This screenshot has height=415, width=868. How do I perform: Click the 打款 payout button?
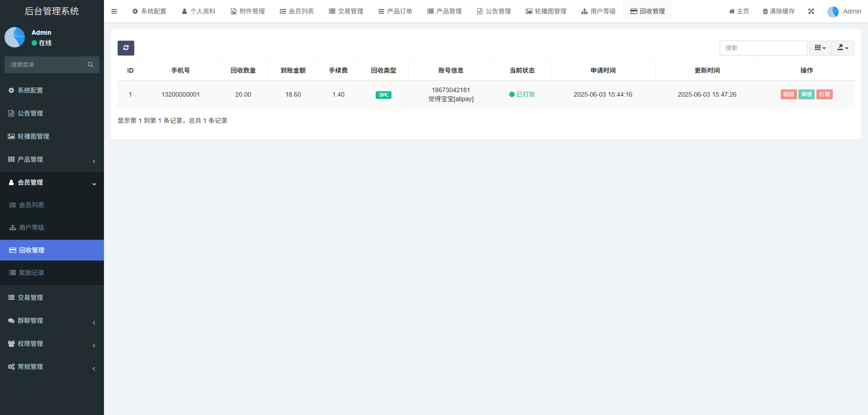coord(825,94)
